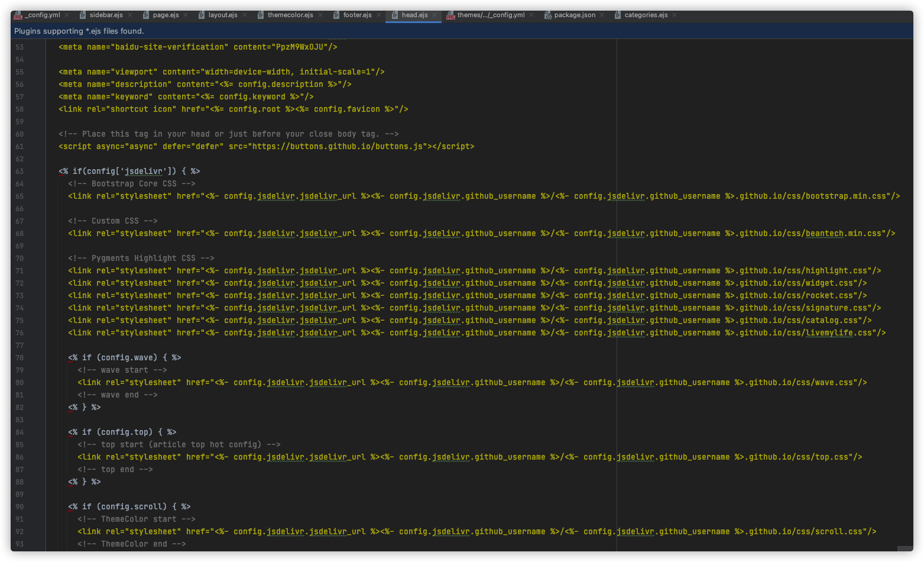
Task: Click the file icon on footer.ejs tab
Action: coord(336,15)
